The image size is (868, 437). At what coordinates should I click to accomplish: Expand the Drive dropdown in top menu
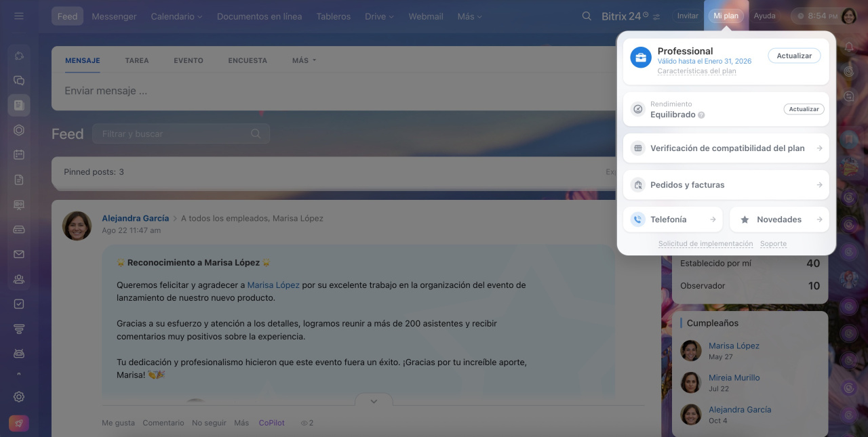pyautogui.click(x=379, y=16)
